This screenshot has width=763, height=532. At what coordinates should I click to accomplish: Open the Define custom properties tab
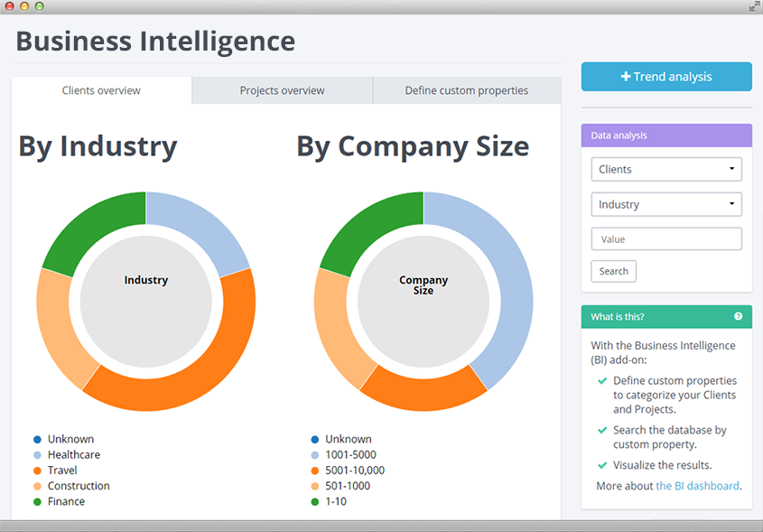pos(467,90)
